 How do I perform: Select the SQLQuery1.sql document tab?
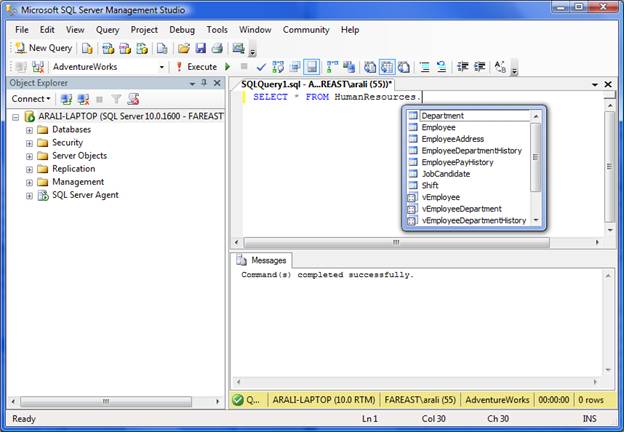coord(316,84)
